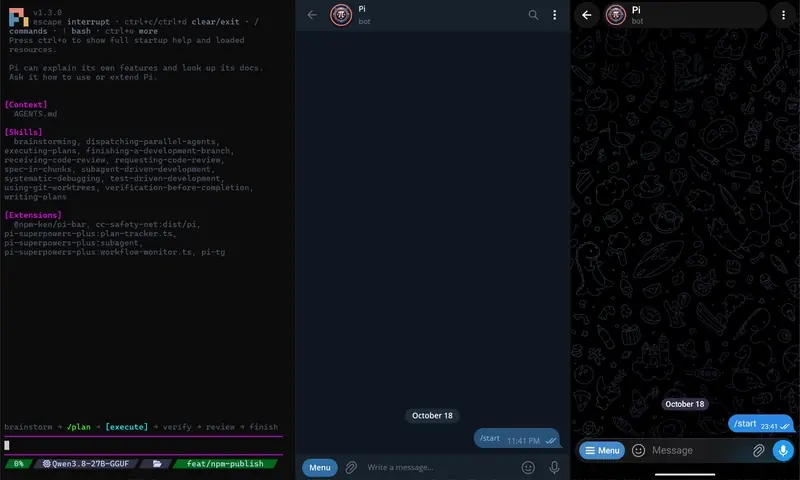Start voice recording in desktop chat
The width and height of the screenshot is (800, 480).
(x=554, y=467)
